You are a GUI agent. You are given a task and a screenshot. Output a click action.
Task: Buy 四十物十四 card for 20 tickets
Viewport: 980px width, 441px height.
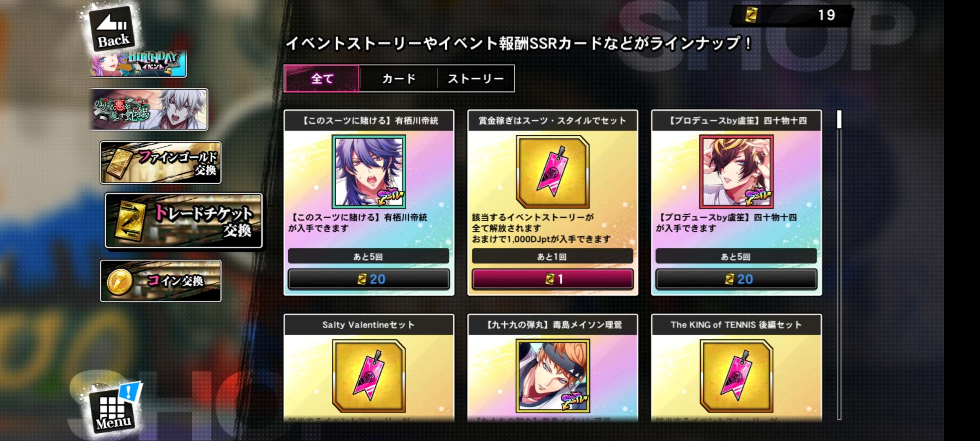point(736,279)
